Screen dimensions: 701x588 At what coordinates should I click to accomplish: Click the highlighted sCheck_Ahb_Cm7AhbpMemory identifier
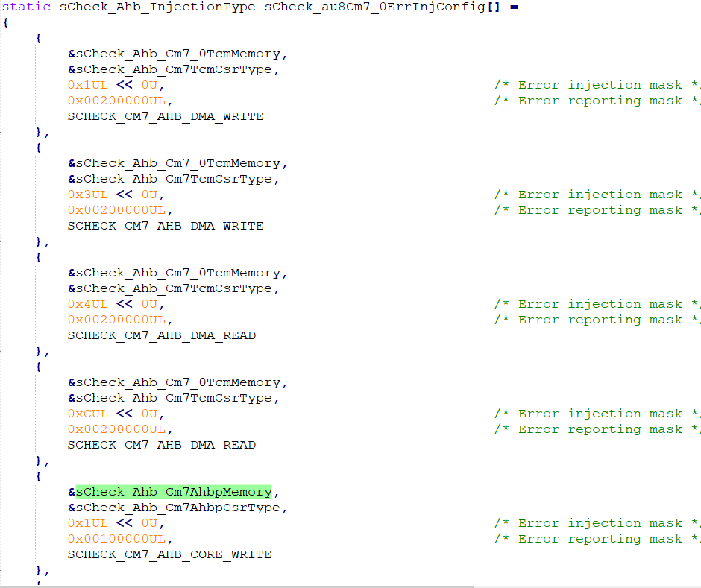[x=174, y=491]
